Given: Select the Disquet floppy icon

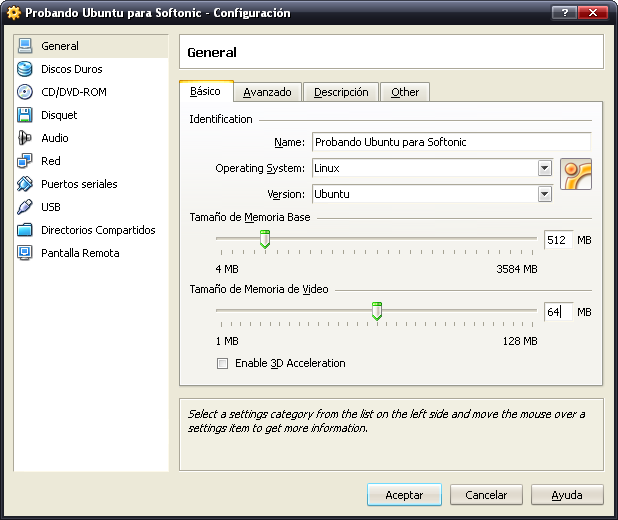Looking at the screenshot, I should [25, 115].
